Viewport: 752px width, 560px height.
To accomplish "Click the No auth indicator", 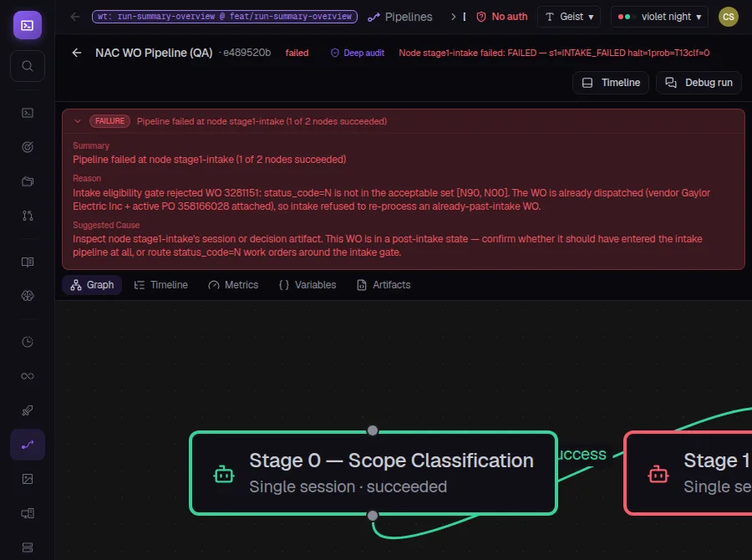I will click(x=501, y=17).
